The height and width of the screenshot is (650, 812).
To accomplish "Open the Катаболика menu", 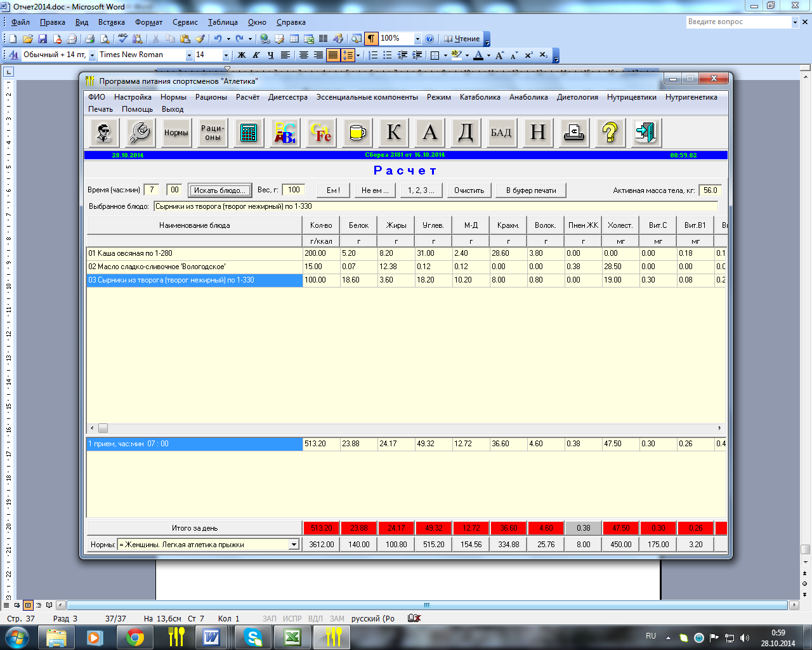I will 480,97.
